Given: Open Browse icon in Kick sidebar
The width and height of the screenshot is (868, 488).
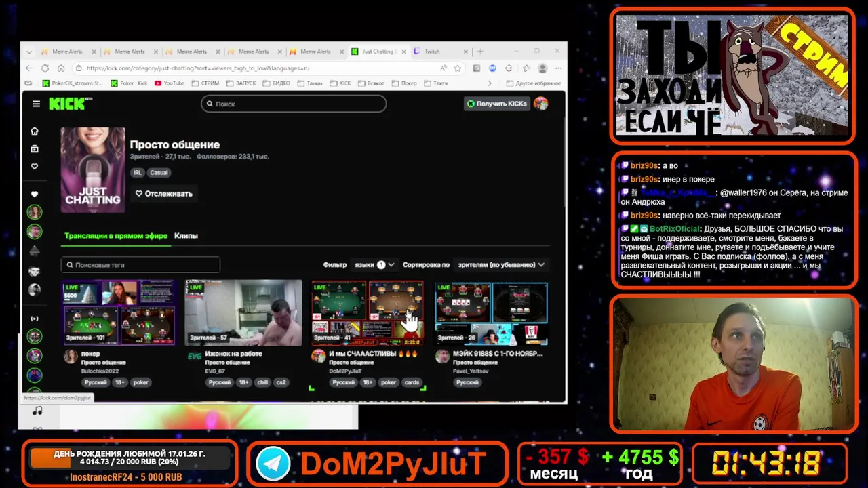Looking at the screenshot, I should coord(35,148).
